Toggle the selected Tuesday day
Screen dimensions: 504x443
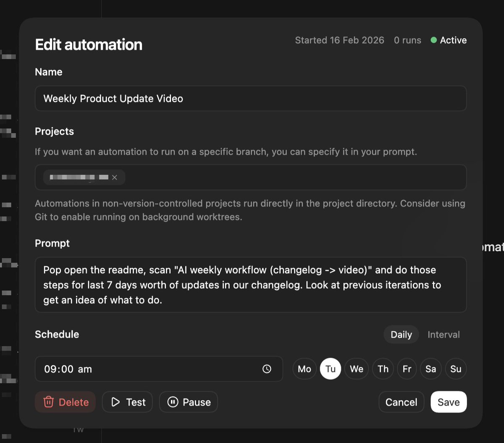331,369
